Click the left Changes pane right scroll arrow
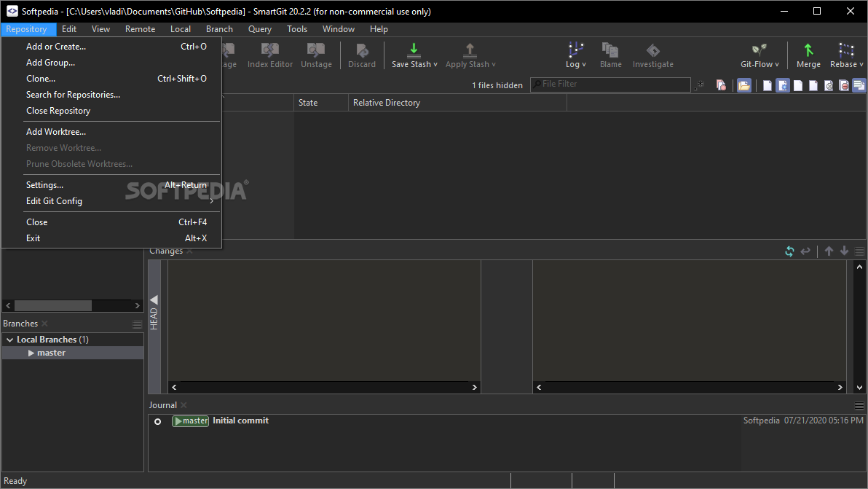This screenshot has width=868, height=489. (x=474, y=387)
